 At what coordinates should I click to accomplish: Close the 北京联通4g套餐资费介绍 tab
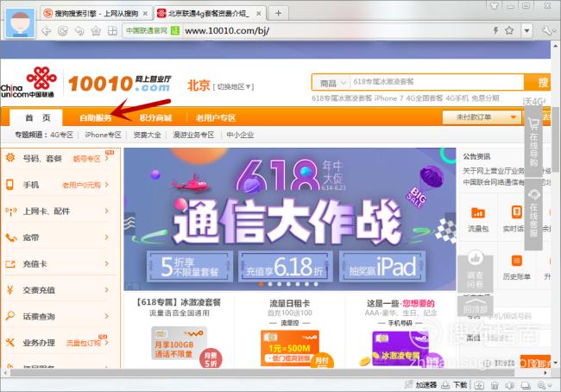[259, 14]
